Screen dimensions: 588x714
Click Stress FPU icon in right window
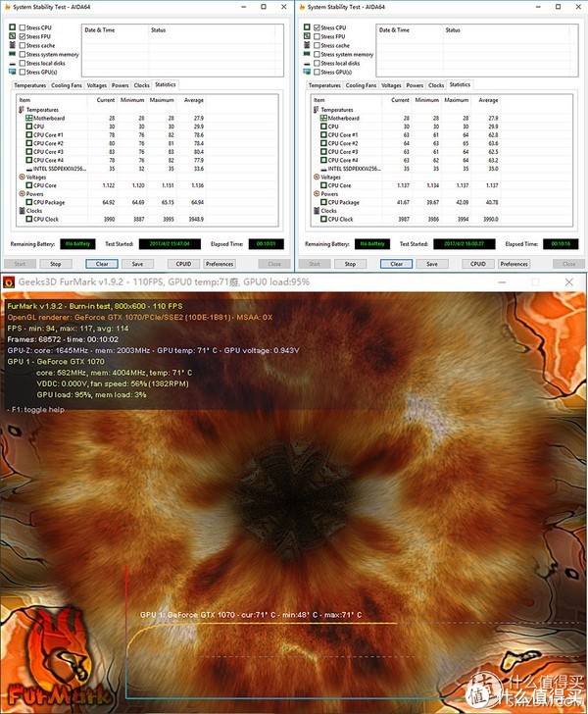point(307,36)
